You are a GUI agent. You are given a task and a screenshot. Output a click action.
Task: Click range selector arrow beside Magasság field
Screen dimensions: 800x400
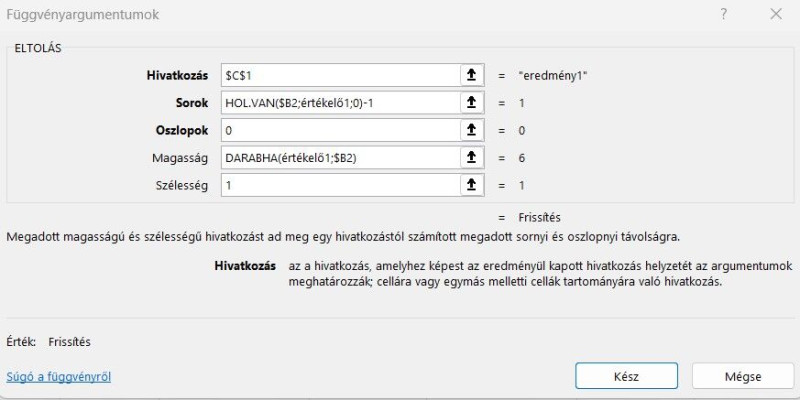(472, 158)
